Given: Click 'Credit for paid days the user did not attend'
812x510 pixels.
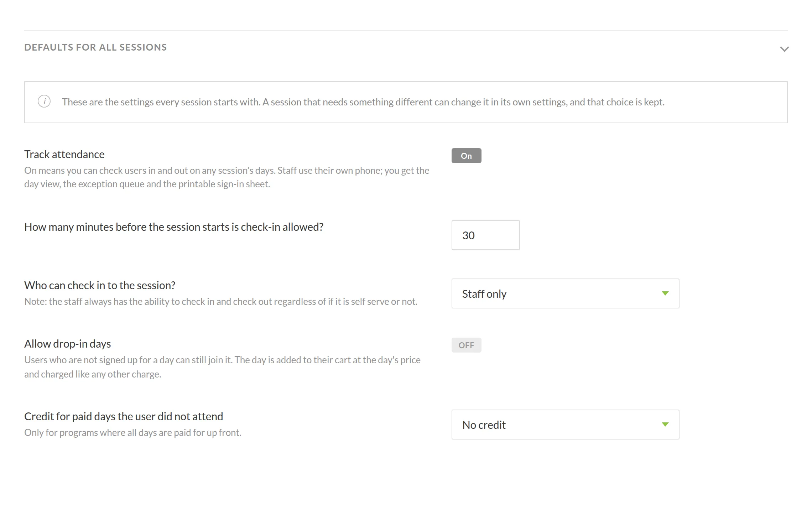Looking at the screenshot, I should click(x=124, y=416).
